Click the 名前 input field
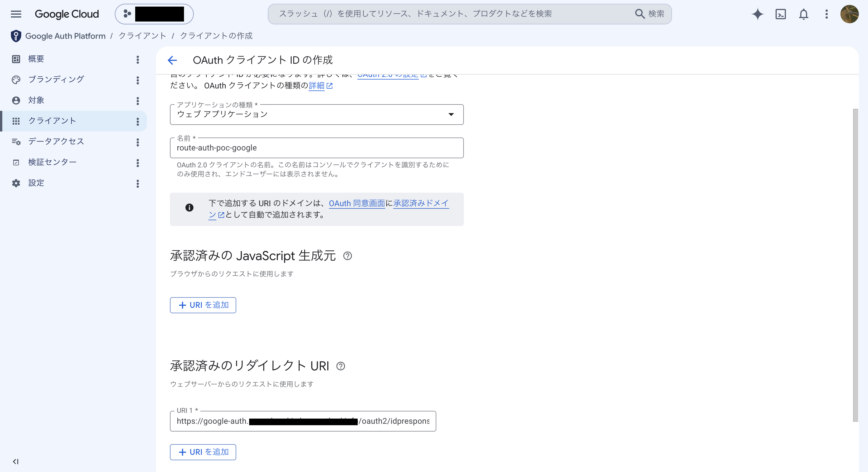Viewport: 868px width, 472px height. [317, 148]
